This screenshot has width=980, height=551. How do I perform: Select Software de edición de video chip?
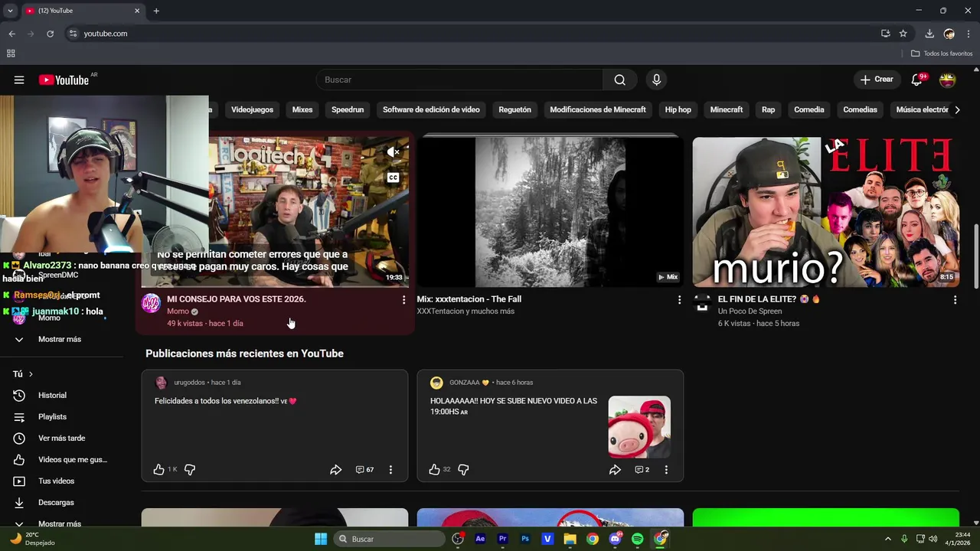pyautogui.click(x=431, y=109)
